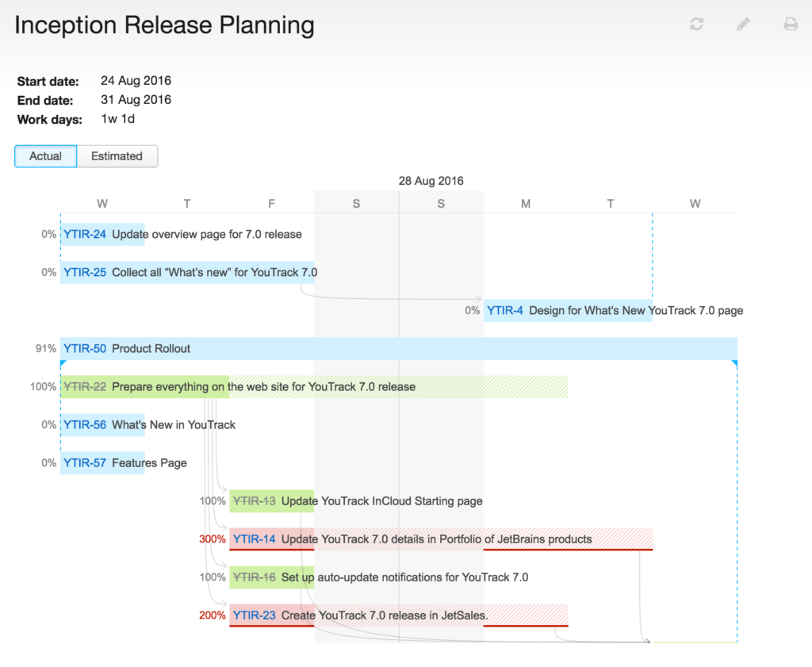Open issue link YTIR-25

coord(85,272)
